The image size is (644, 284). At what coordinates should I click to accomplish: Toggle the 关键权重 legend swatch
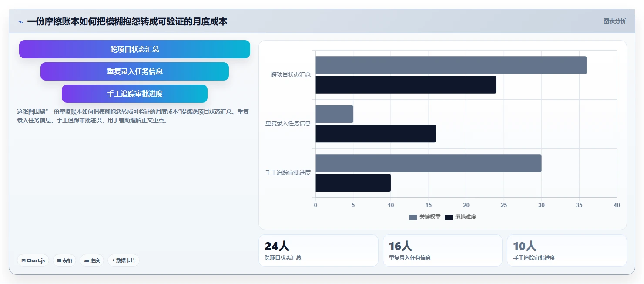click(413, 217)
